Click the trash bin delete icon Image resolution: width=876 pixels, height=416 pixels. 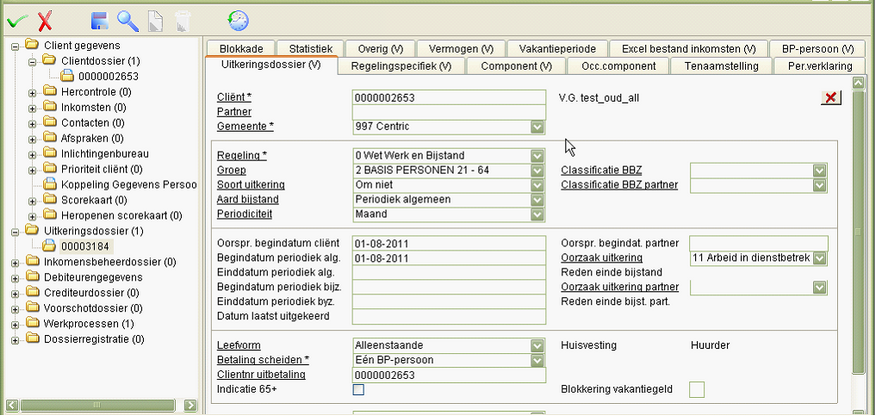(x=183, y=21)
